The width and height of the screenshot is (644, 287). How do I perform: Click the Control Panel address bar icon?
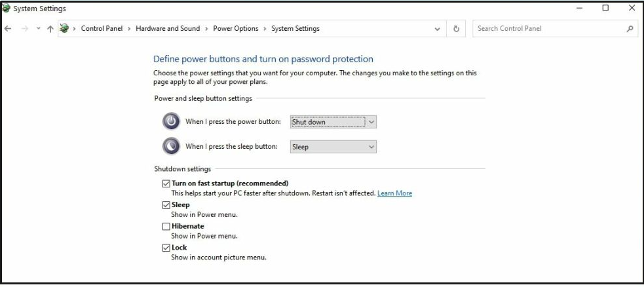(x=65, y=29)
